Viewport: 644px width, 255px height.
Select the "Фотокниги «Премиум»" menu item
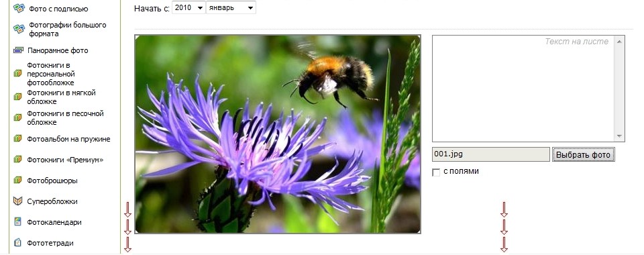tap(65, 160)
